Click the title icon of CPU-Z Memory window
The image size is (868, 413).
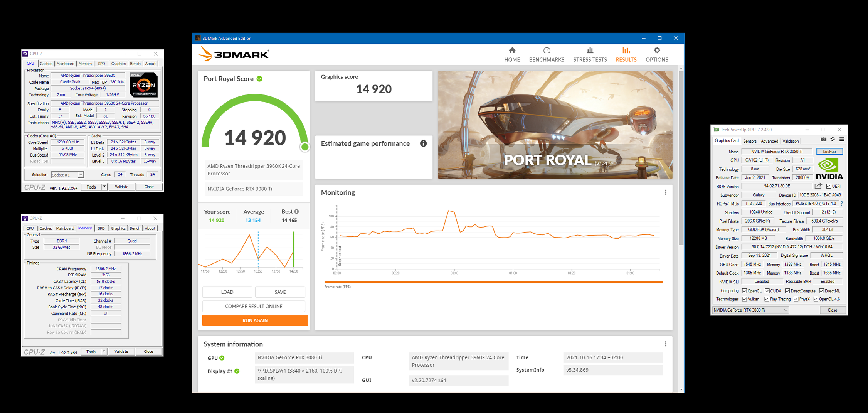(x=25, y=218)
